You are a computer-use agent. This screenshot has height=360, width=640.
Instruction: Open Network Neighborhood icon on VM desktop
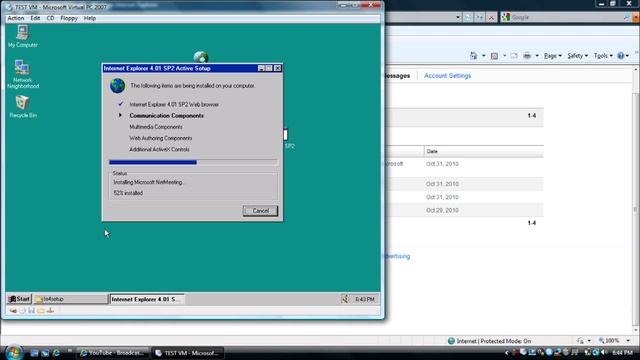pos(23,74)
